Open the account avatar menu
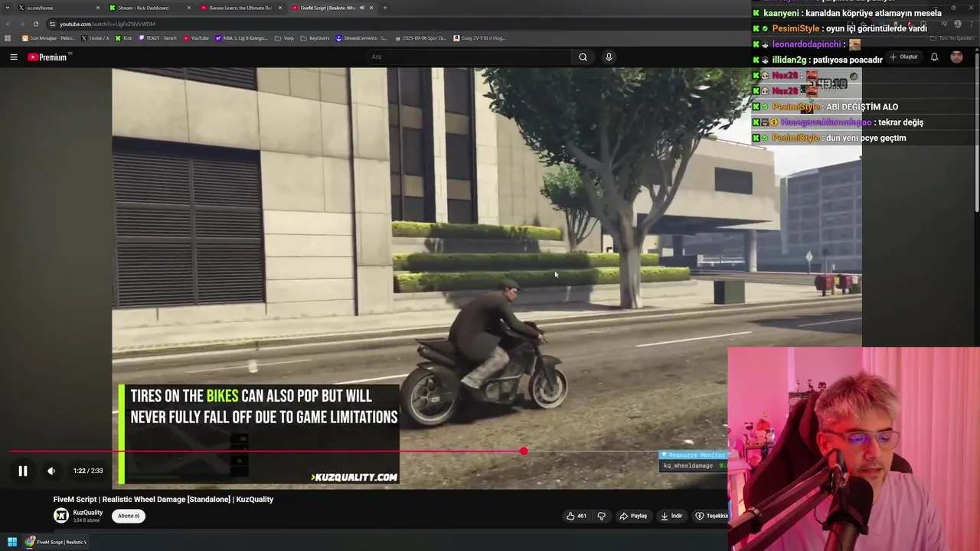Image resolution: width=980 pixels, height=551 pixels. tap(957, 57)
